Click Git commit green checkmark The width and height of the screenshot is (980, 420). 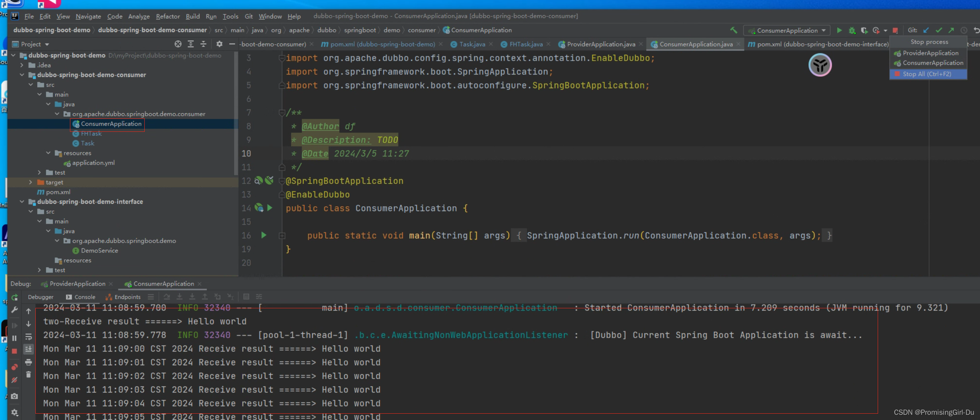point(939,30)
